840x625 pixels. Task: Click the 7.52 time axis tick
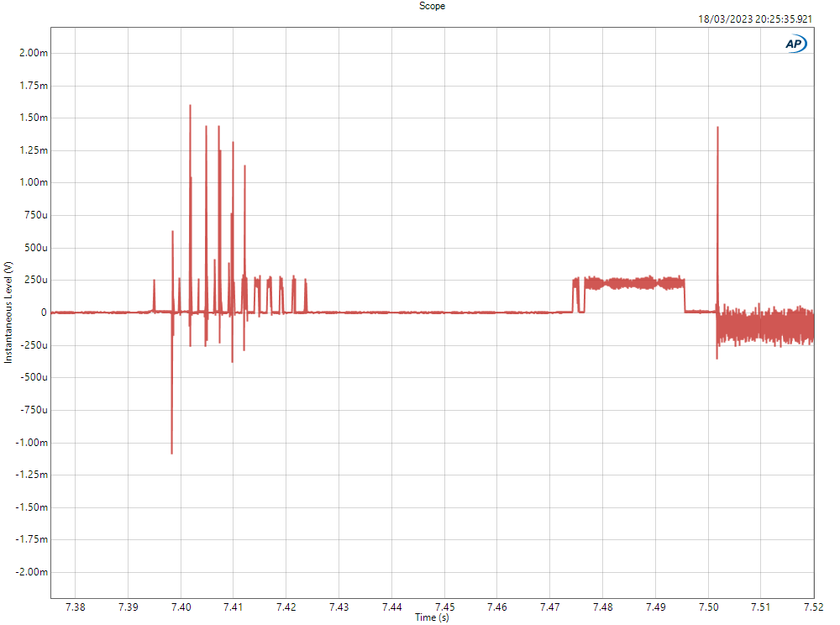coord(813,607)
